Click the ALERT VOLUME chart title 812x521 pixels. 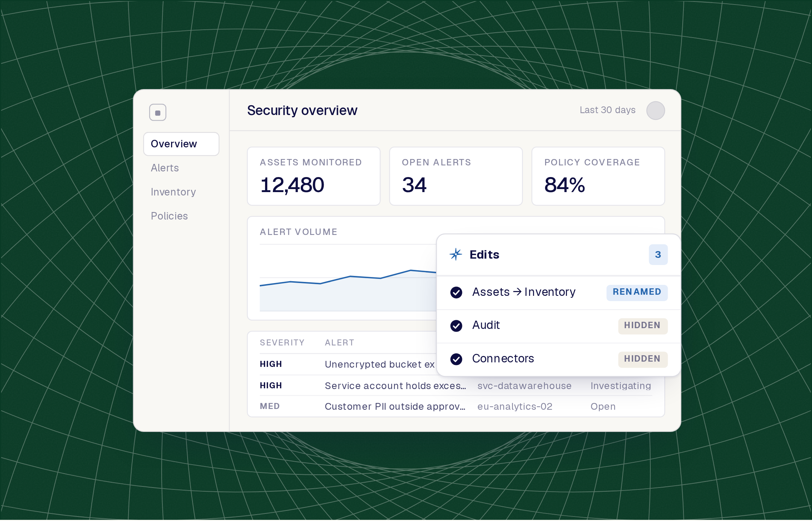point(298,232)
